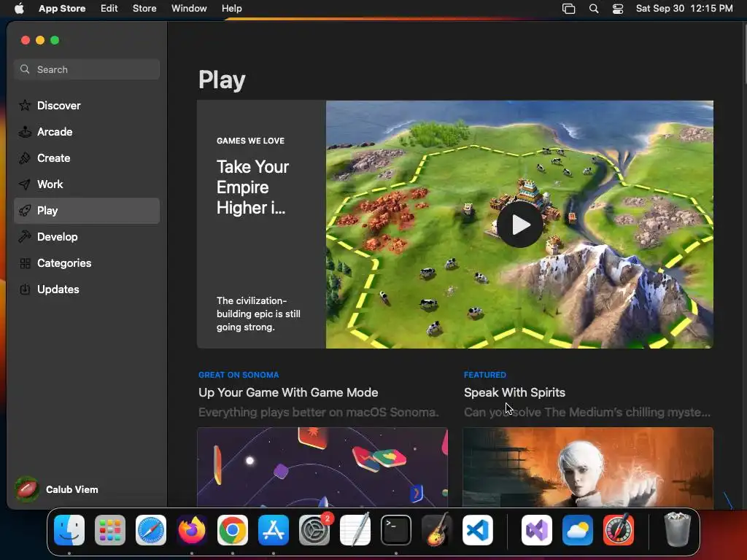Click Stage Manager icon in menu bar
The width and height of the screenshot is (747, 560).
tap(569, 9)
